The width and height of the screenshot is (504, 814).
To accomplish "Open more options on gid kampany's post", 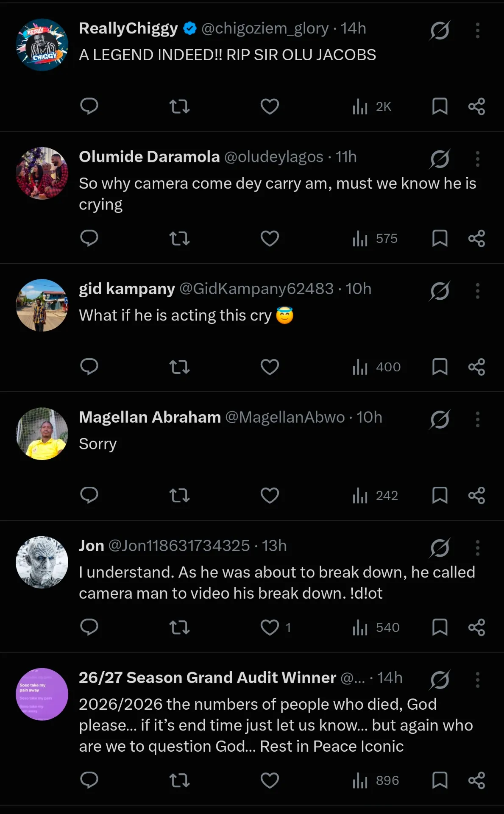I will click(478, 291).
